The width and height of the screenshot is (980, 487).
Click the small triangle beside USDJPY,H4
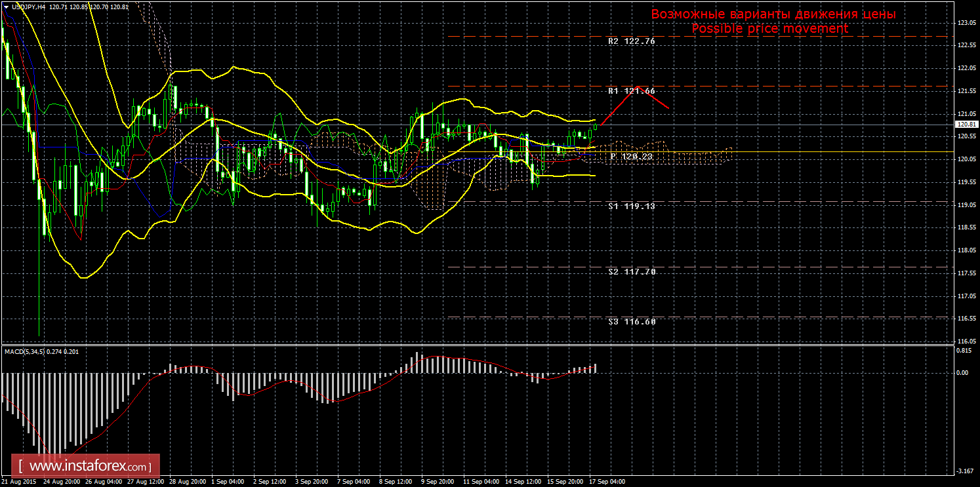click(6, 6)
